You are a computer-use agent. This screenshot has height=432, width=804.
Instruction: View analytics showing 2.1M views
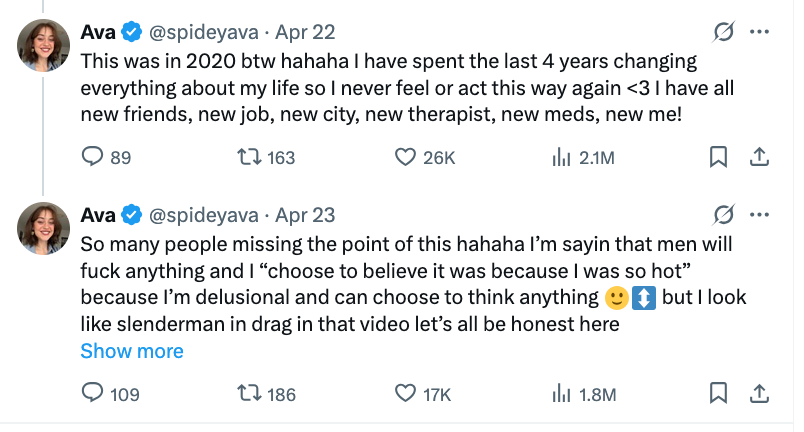coord(561,157)
